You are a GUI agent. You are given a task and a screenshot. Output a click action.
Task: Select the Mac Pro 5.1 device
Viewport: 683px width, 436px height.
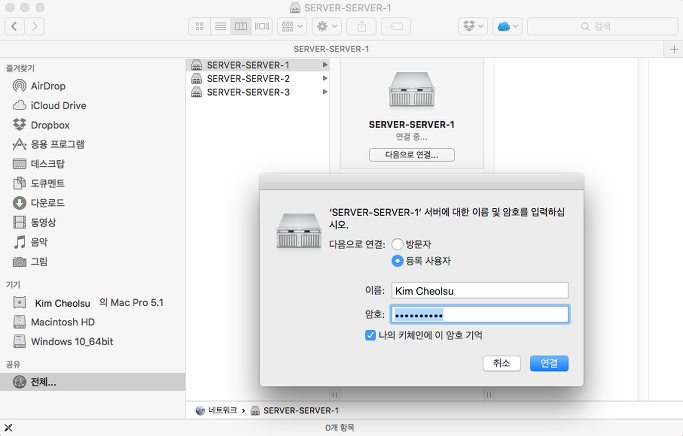(88, 302)
